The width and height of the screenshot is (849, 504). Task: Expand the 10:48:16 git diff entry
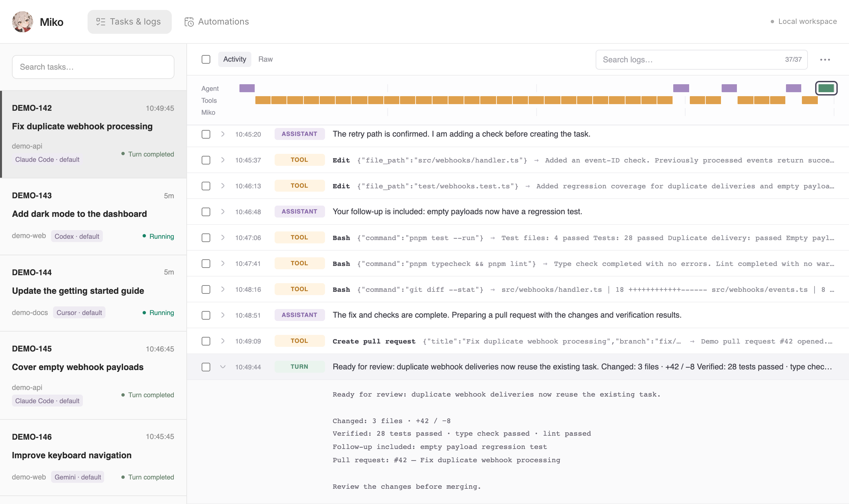pos(223,289)
